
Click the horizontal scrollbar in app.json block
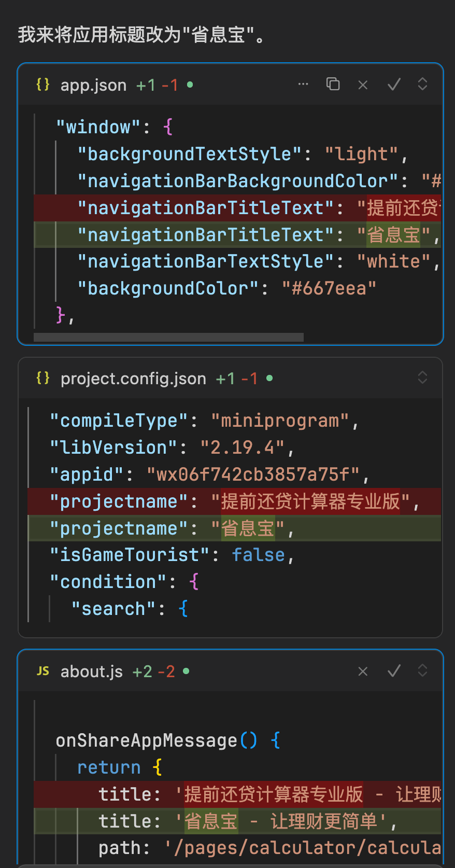168,338
